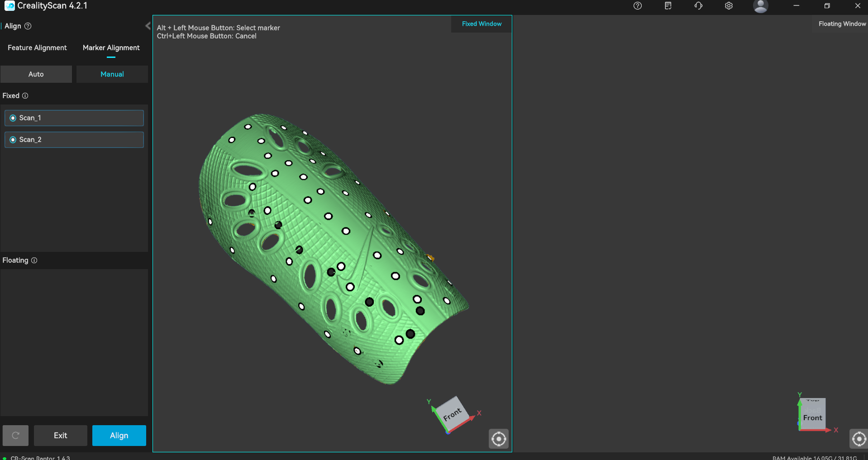Collapse the left Align panel arrow

[148, 26]
